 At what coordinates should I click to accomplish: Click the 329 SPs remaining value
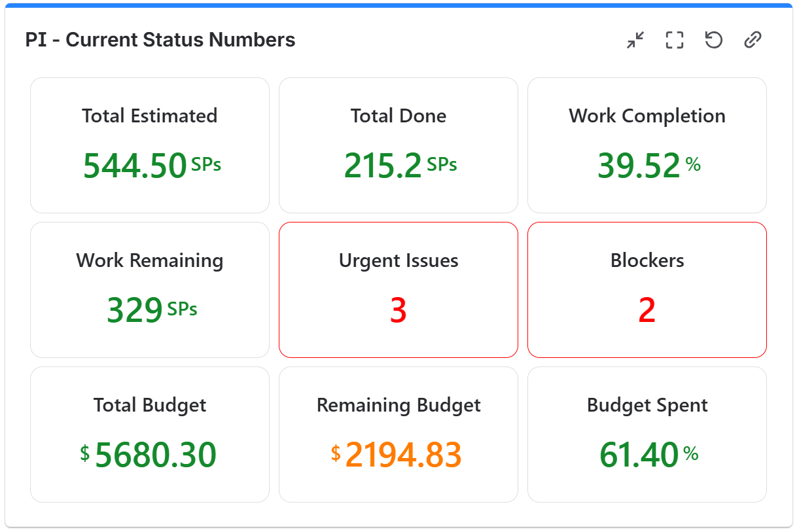click(x=152, y=310)
